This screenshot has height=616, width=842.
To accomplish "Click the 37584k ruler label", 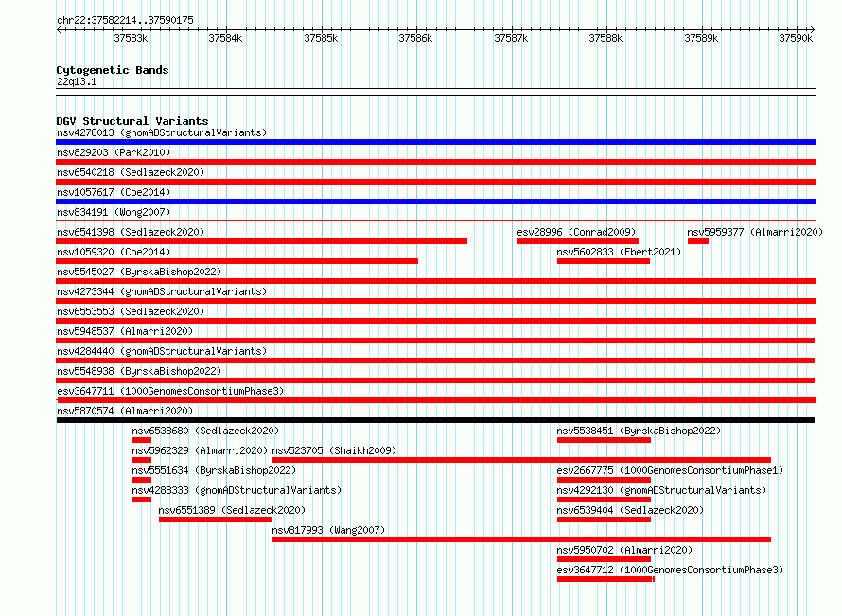I will 225,38.
